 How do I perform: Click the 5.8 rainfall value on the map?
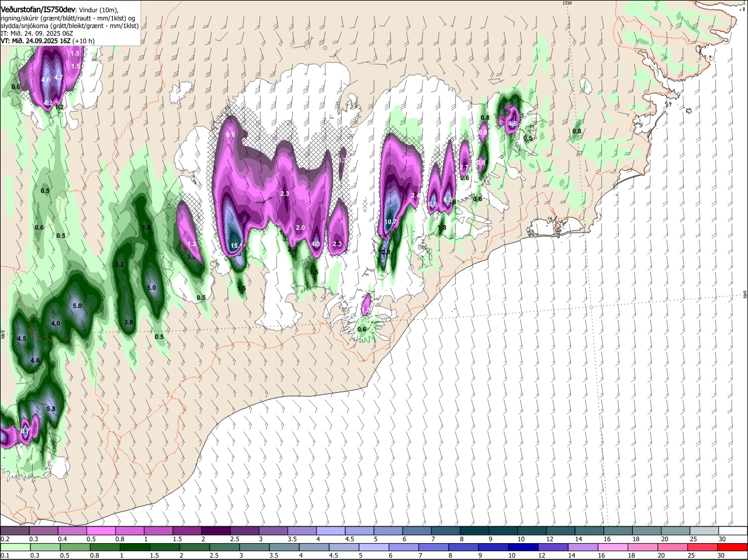pos(51,409)
